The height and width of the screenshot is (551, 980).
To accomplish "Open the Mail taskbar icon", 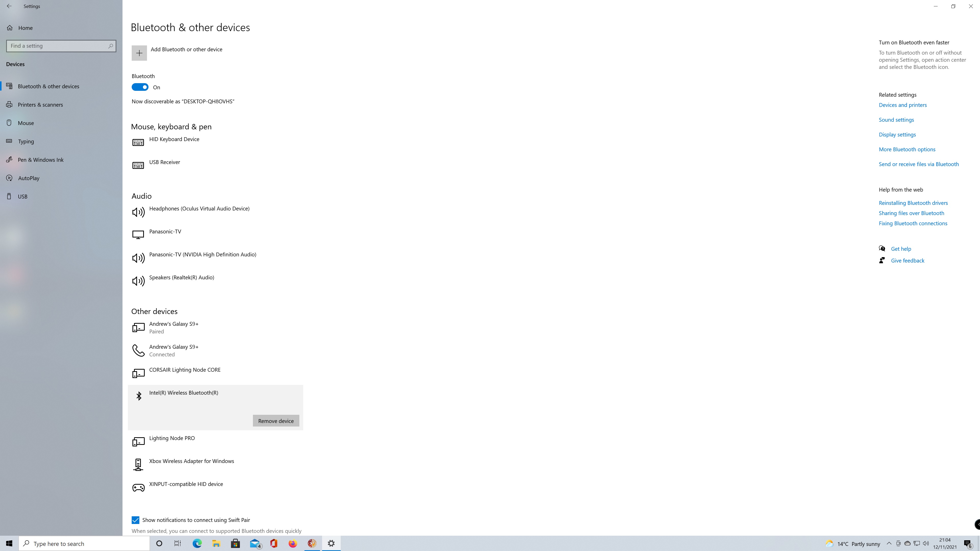I will click(255, 543).
